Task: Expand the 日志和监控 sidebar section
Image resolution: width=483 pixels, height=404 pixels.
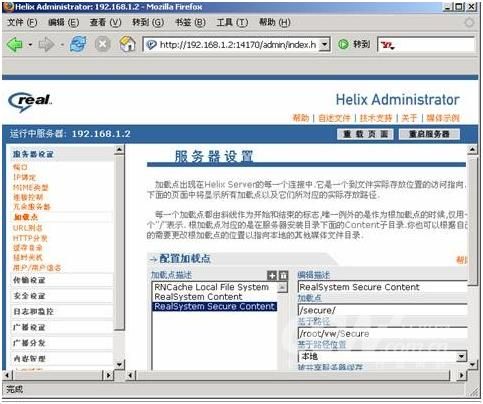Action: pos(62,311)
